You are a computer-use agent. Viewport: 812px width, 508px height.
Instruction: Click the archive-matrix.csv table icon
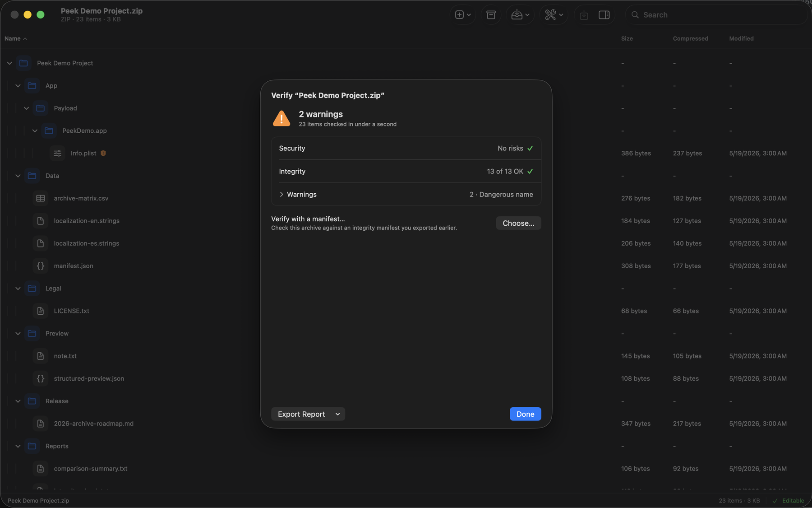tap(41, 198)
